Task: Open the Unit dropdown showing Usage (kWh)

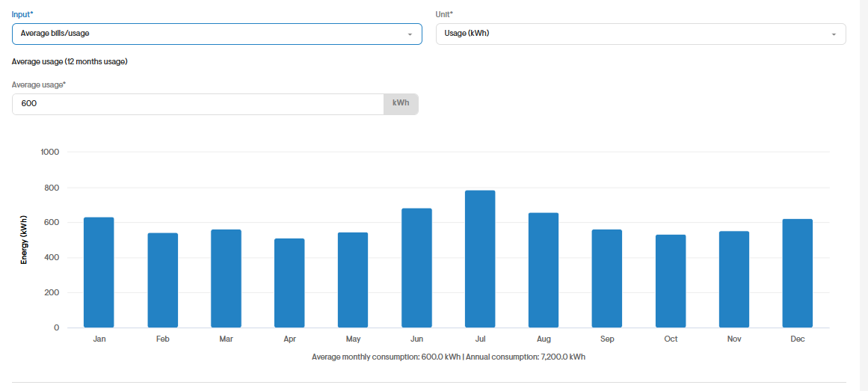Action: tap(641, 34)
